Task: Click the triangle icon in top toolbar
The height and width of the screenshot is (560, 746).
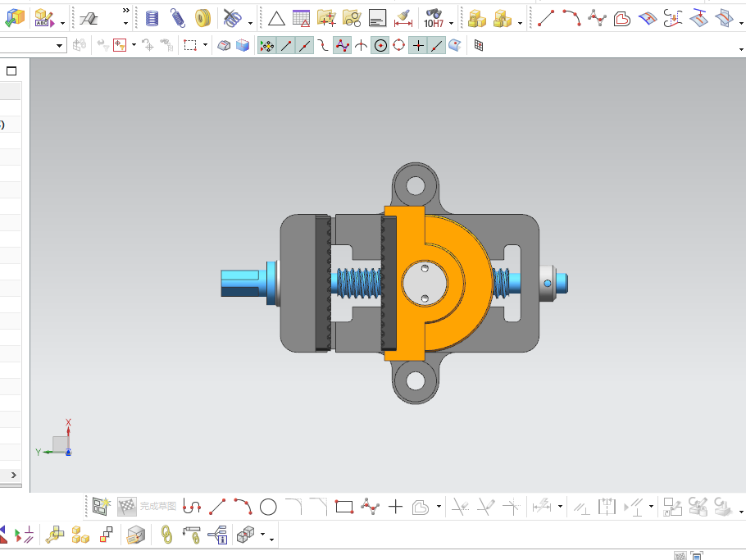Action: [x=276, y=19]
